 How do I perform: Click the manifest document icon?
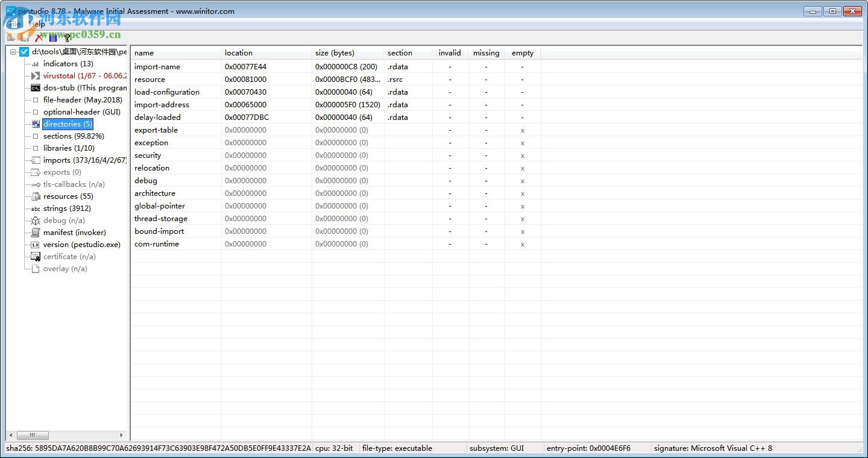point(35,233)
